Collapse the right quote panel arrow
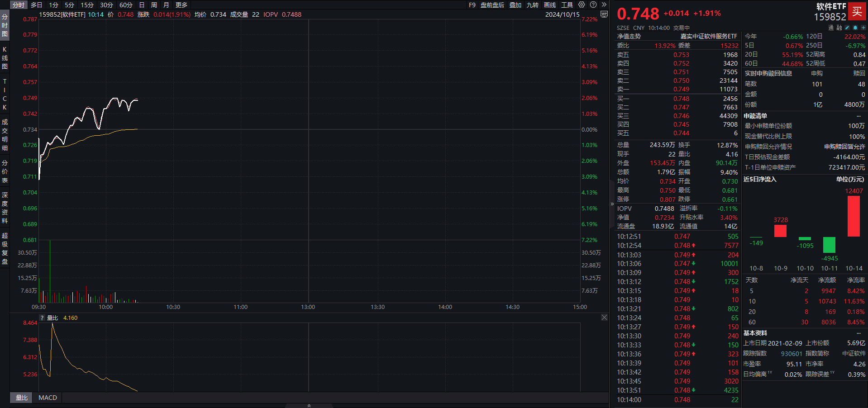The image size is (868, 408). [x=612, y=204]
